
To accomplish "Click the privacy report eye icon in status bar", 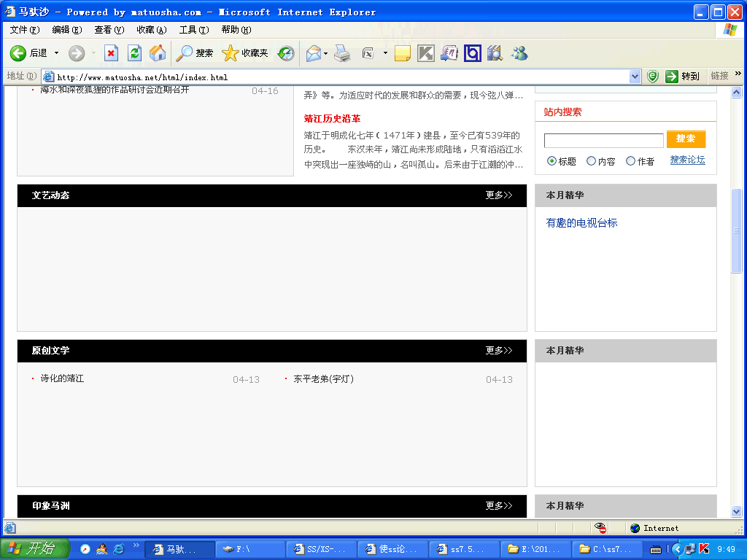I will [x=600, y=528].
